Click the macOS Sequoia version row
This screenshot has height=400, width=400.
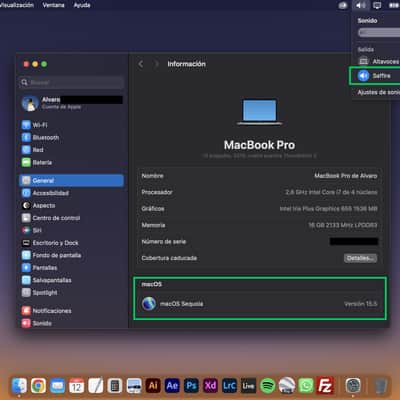(x=260, y=304)
